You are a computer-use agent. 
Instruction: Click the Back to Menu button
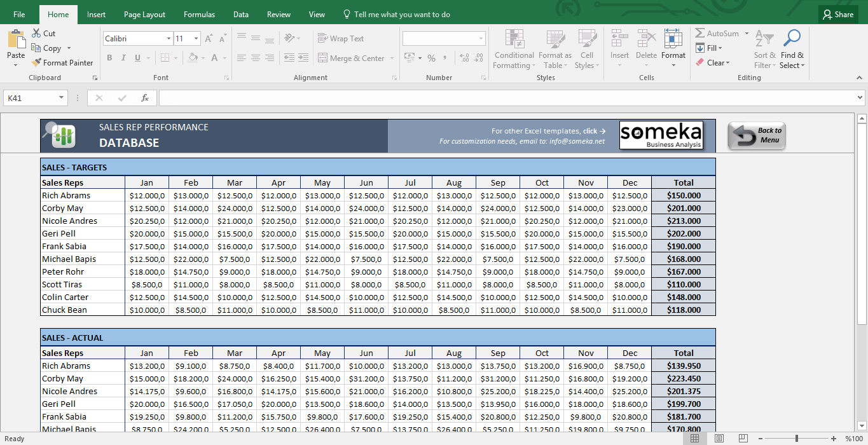tap(757, 135)
